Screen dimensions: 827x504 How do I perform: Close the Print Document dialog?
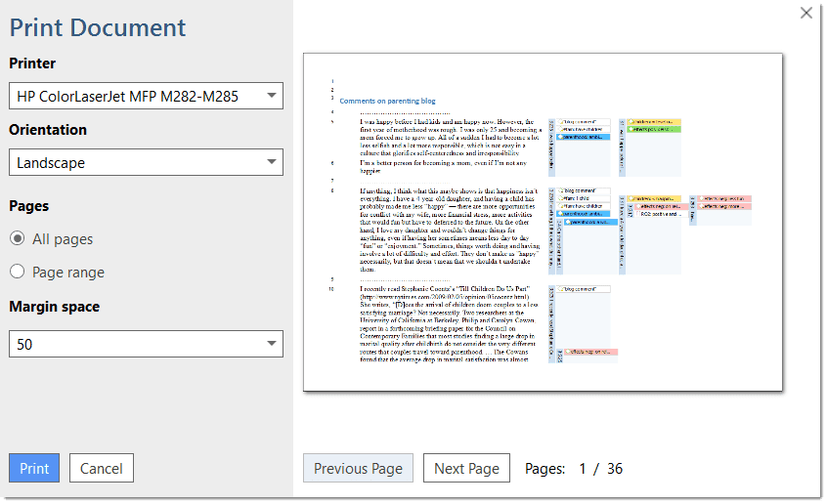tap(805, 13)
